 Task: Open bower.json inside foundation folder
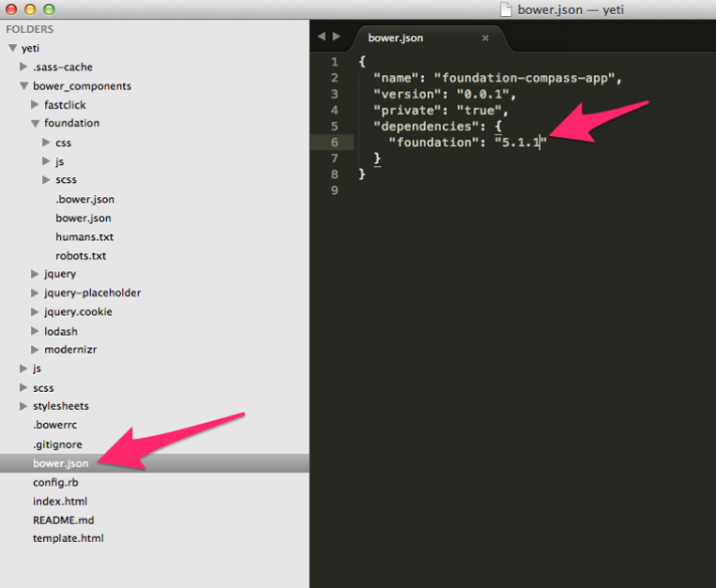tap(84, 219)
